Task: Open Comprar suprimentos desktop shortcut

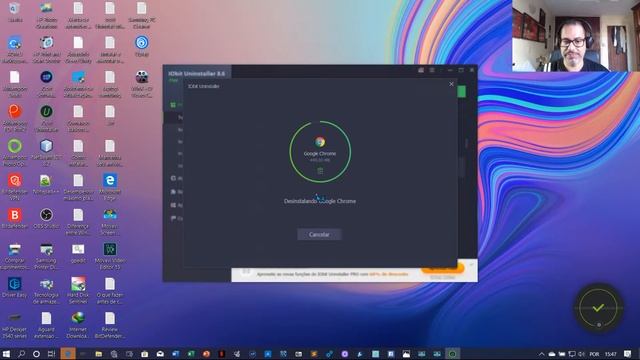Action: tap(15, 256)
